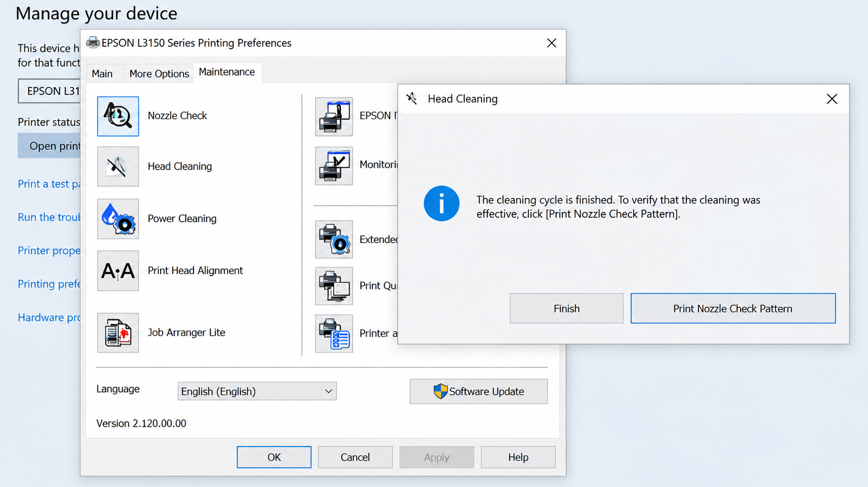
Task: Click the Run the troubleshooter link
Action: tap(49, 217)
